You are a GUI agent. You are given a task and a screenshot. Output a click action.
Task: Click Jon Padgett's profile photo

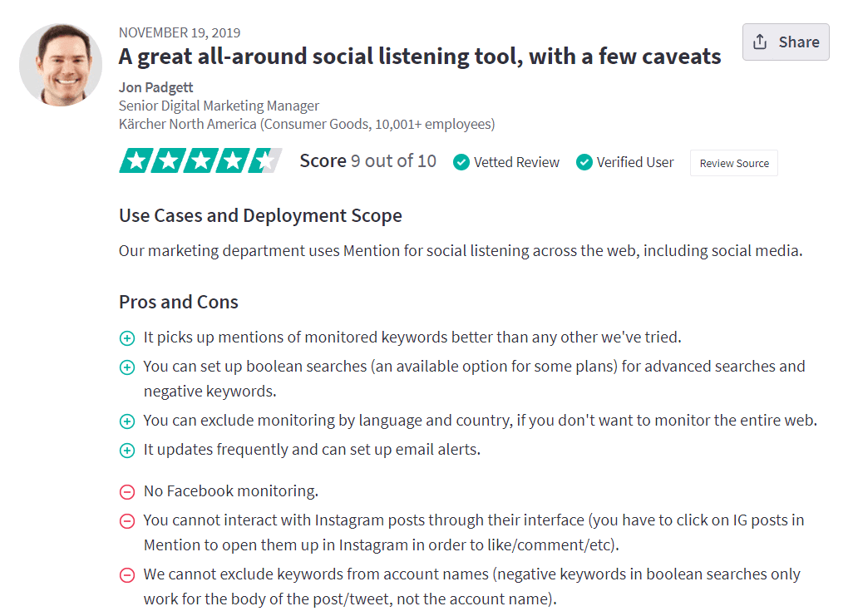coord(61,65)
